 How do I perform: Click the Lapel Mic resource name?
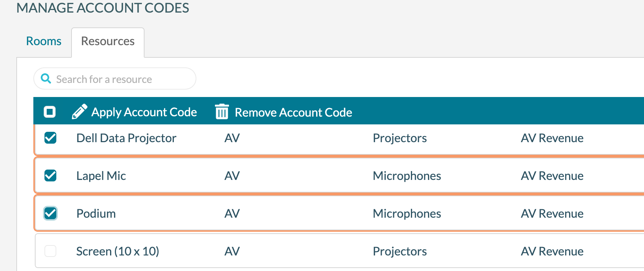click(x=101, y=176)
